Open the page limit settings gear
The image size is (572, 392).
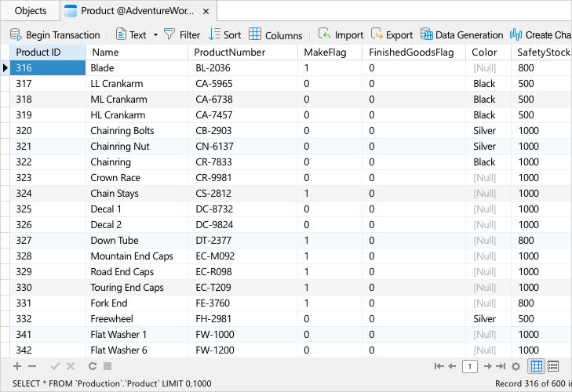pyautogui.click(x=516, y=366)
